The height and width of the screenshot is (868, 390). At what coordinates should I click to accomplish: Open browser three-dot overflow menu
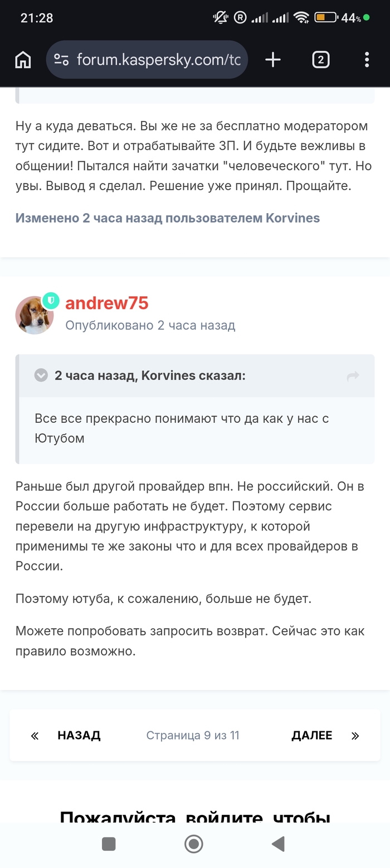(367, 60)
